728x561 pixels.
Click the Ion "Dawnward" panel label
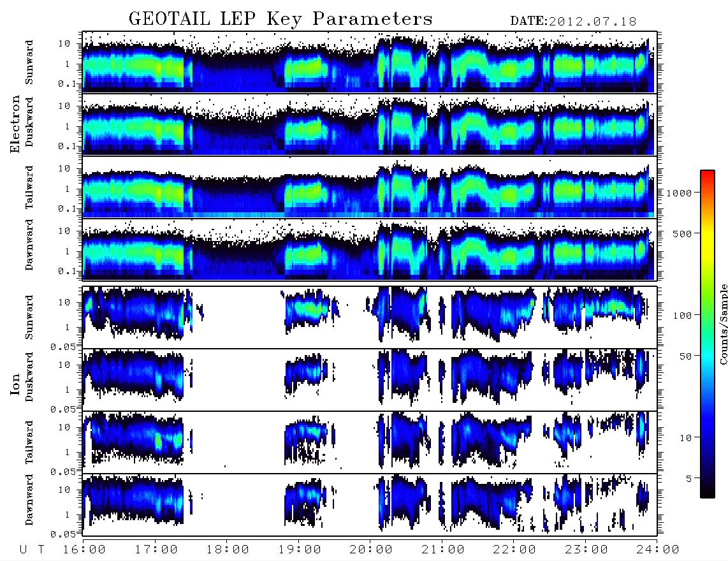coord(29,499)
